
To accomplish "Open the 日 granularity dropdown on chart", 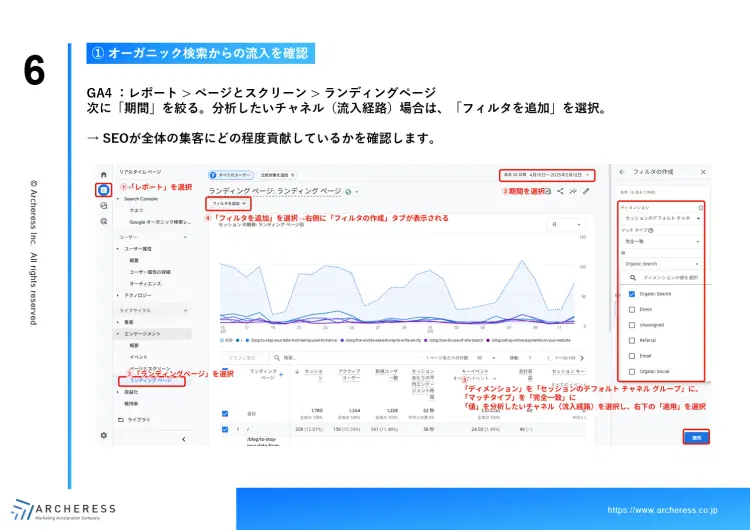I will 566,224.
